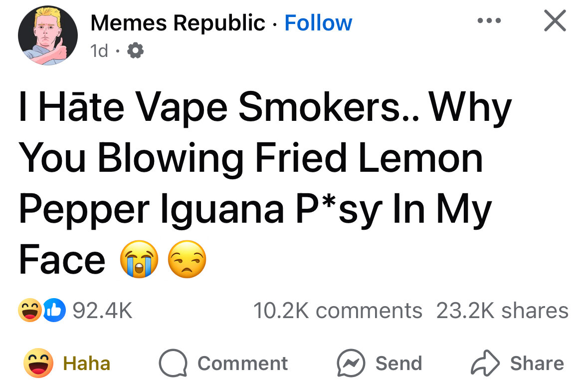Follow the Memes Republic page
Image resolution: width=588 pixels, height=390 pixels.
click(318, 23)
